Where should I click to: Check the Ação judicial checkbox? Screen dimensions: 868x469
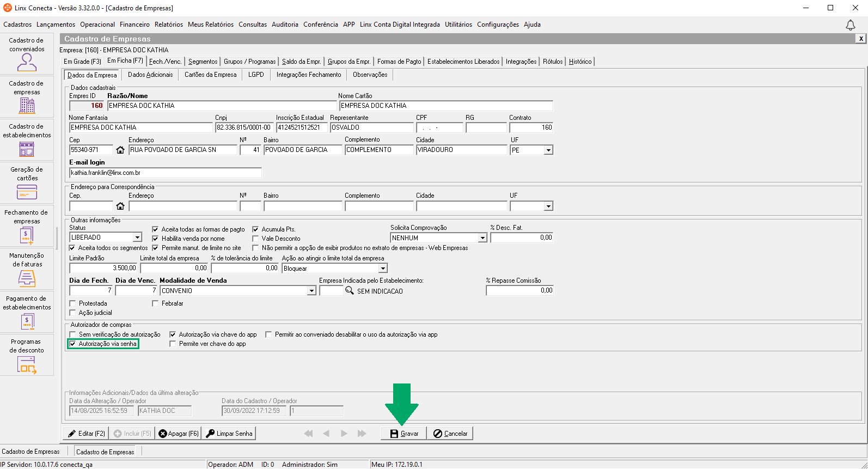(72, 313)
